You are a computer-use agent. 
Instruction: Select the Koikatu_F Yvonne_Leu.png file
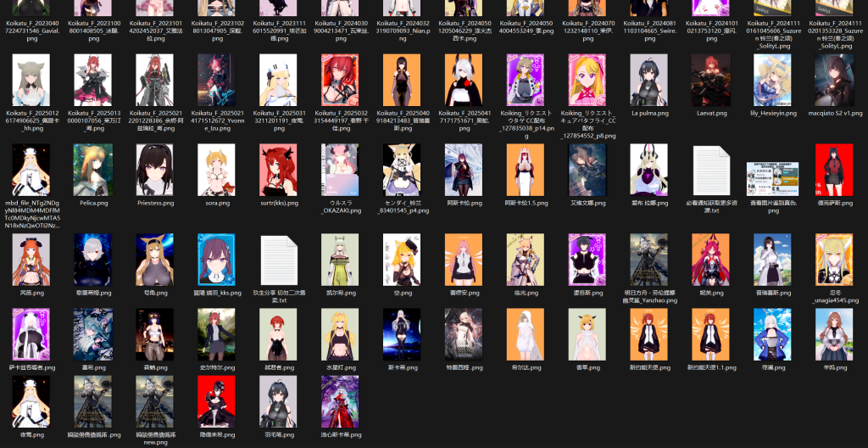tap(216, 80)
